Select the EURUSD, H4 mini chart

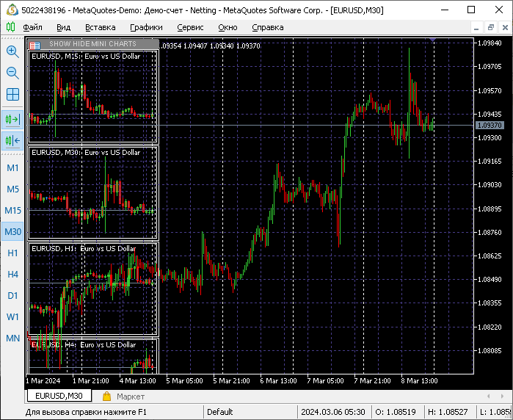pos(93,356)
